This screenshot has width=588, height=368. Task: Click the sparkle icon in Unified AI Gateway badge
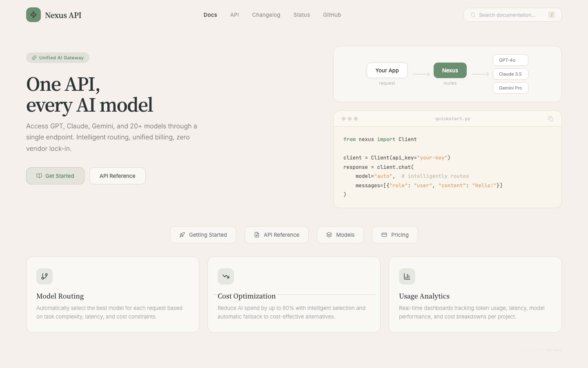click(34, 58)
